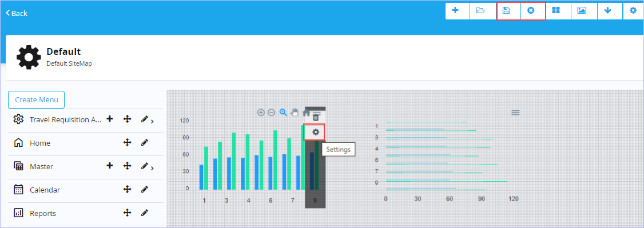The width and height of the screenshot is (644, 228).
Task: Click the image picture icon in toolbar
Action: [582, 11]
